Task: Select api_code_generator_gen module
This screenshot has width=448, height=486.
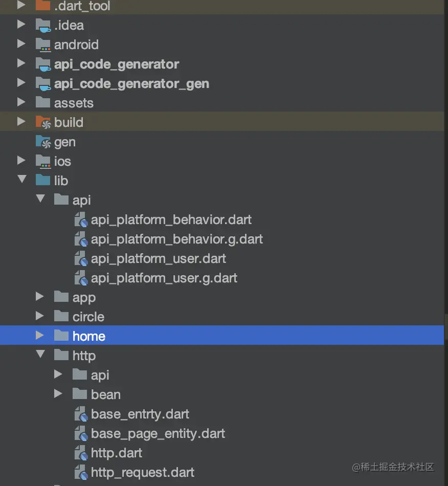Action: point(131,83)
